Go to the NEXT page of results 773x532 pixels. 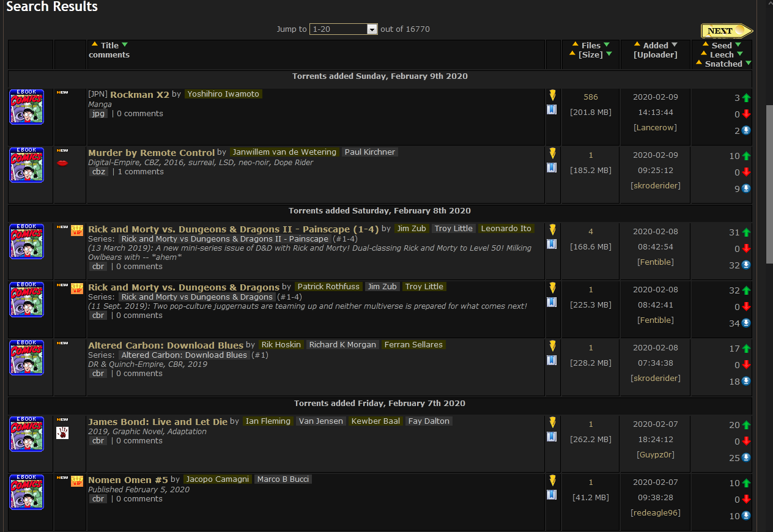click(x=726, y=31)
